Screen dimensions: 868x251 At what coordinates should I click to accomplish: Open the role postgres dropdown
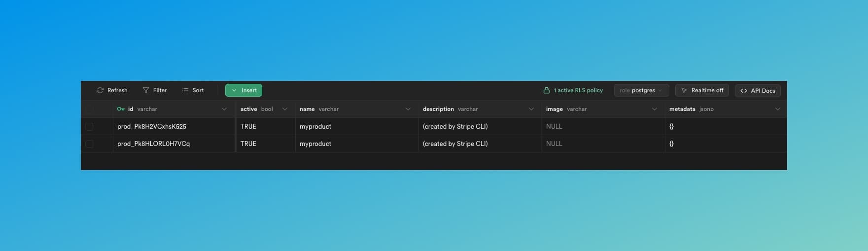coord(641,90)
